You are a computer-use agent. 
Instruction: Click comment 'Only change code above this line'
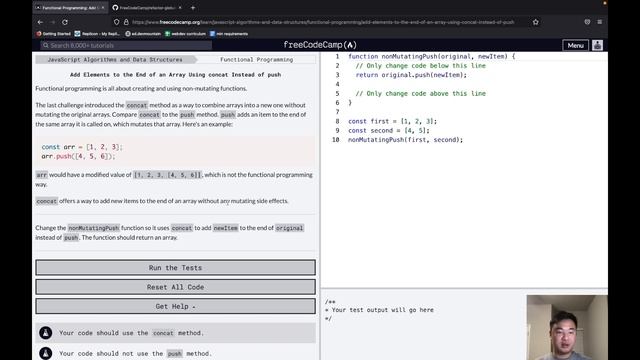[x=420, y=93]
